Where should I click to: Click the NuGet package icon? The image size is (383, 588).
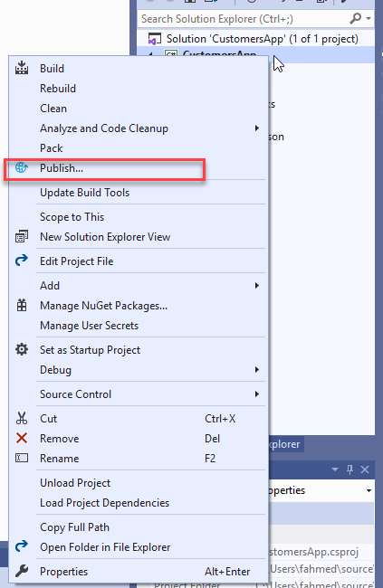point(22,305)
